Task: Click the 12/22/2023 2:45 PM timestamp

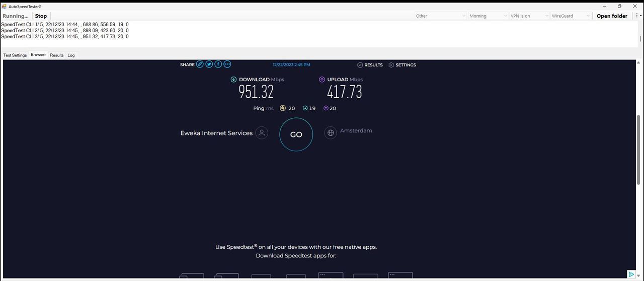Action: (291, 65)
